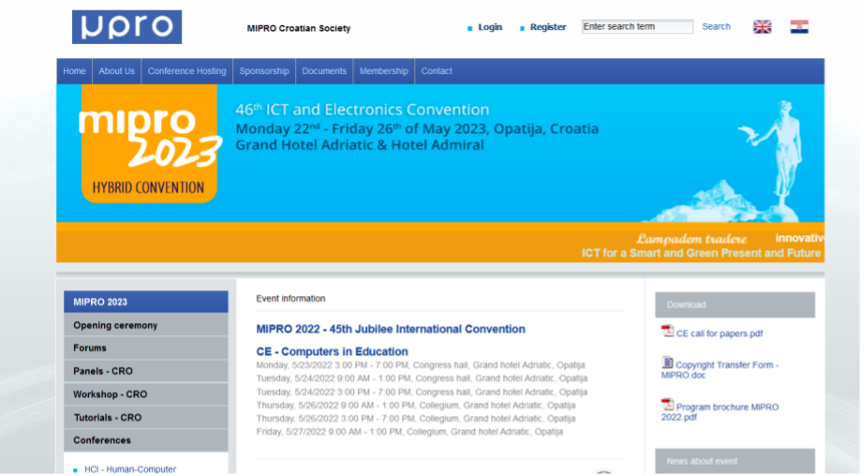Click Program brochure MIPRO 2022 PDF icon
This screenshot has height=476, width=864.
pyautogui.click(x=667, y=405)
